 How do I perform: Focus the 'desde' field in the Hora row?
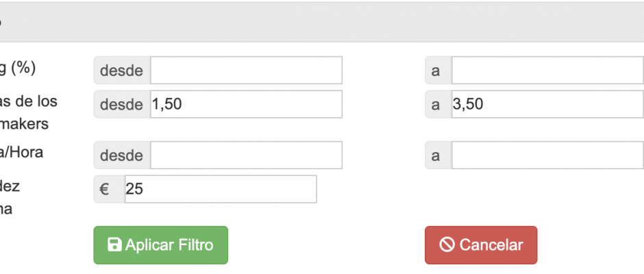[x=246, y=155]
